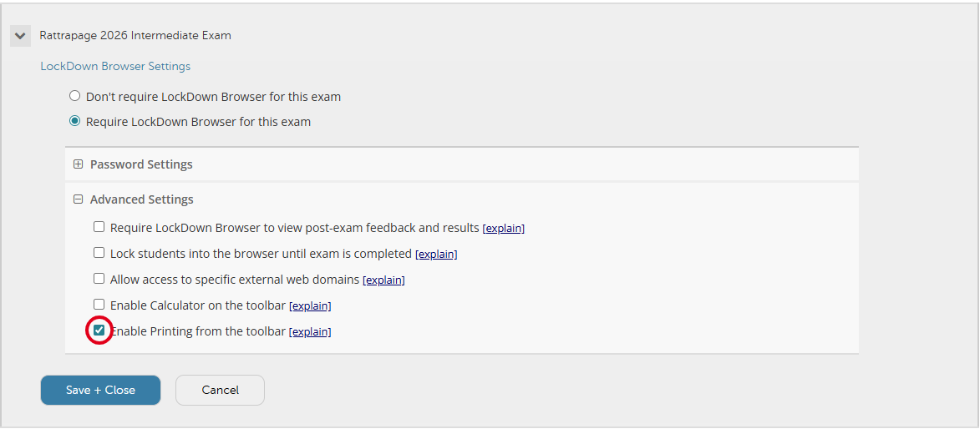The height and width of the screenshot is (429, 980).
Task: Collapse the Rattrapage 2026 Intermediate Exam chevron
Action: 20,36
